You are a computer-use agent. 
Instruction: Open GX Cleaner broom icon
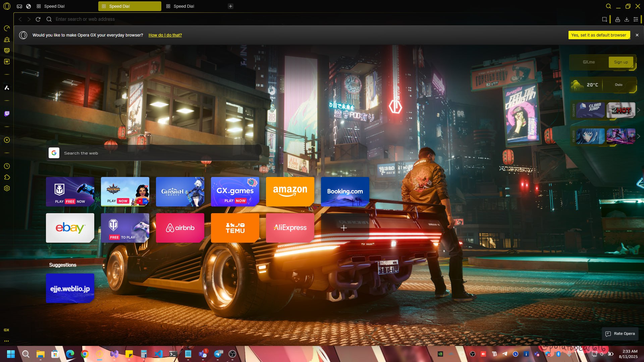tap(7, 40)
